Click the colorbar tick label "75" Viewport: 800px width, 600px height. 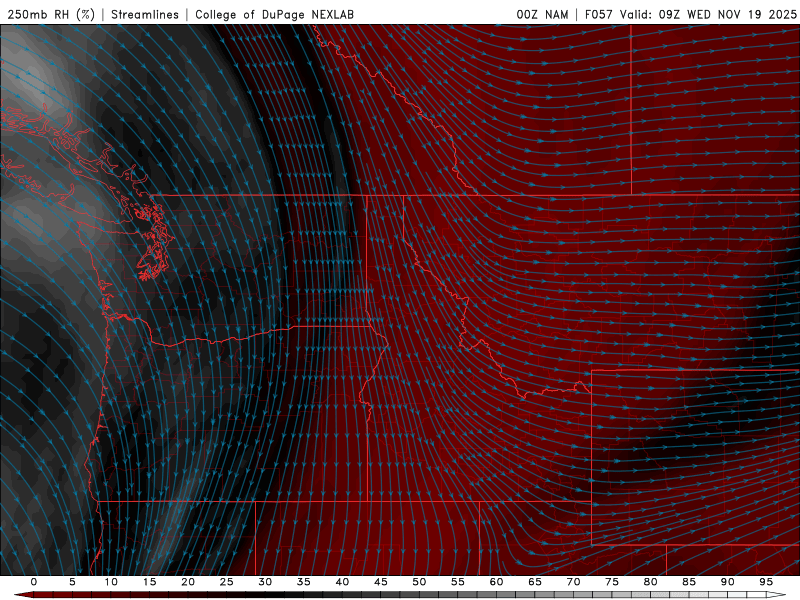(x=612, y=582)
